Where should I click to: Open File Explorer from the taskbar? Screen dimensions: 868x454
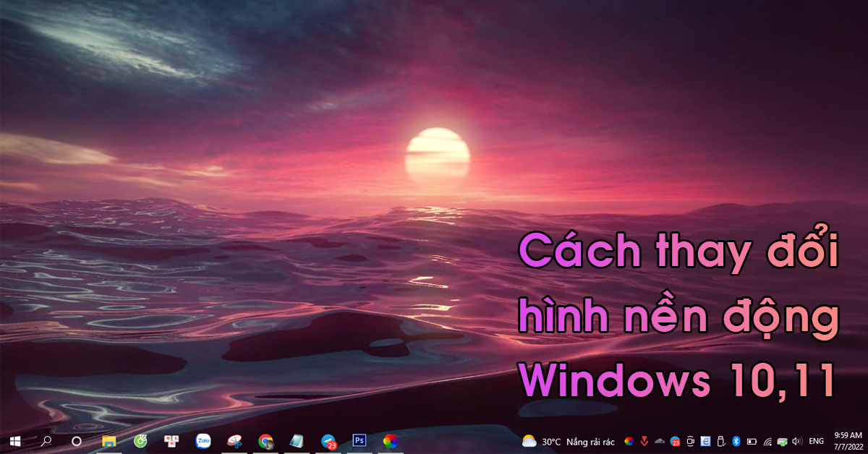(x=109, y=441)
